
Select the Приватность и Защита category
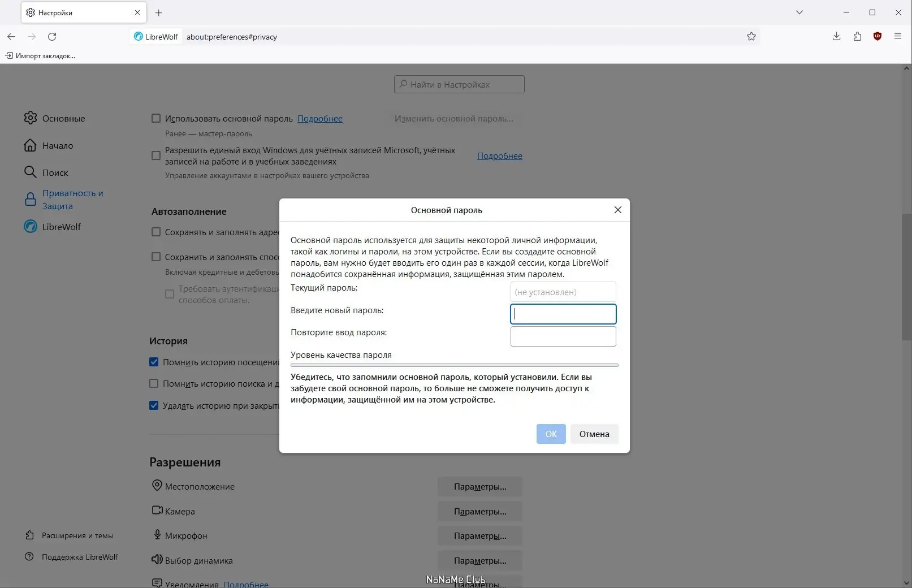pos(64,200)
